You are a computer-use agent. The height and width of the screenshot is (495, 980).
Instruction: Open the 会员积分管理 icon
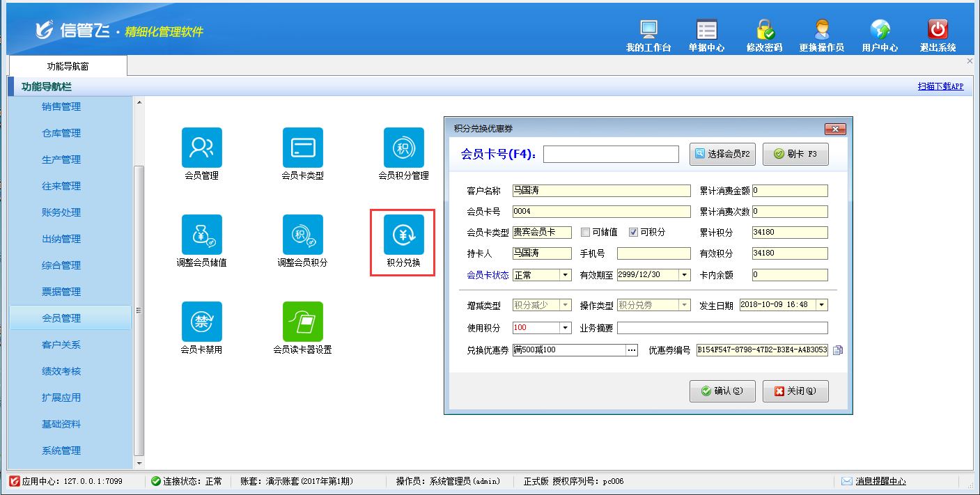(x=403, y=148)
